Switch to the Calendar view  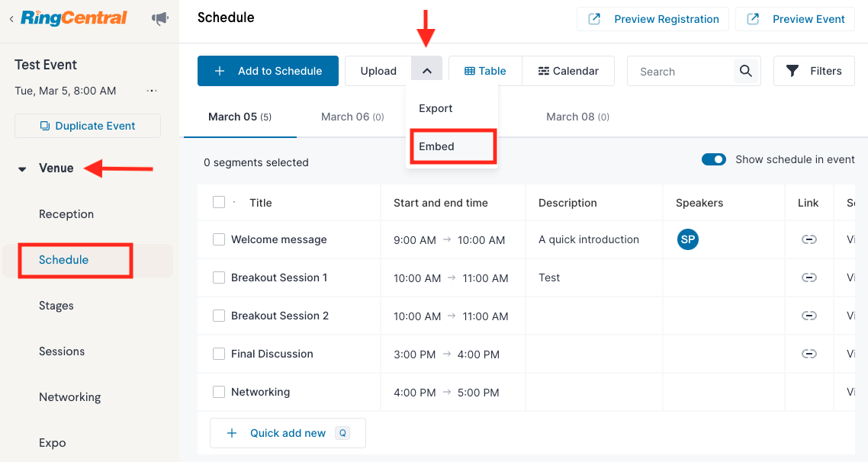pos(568,71)
